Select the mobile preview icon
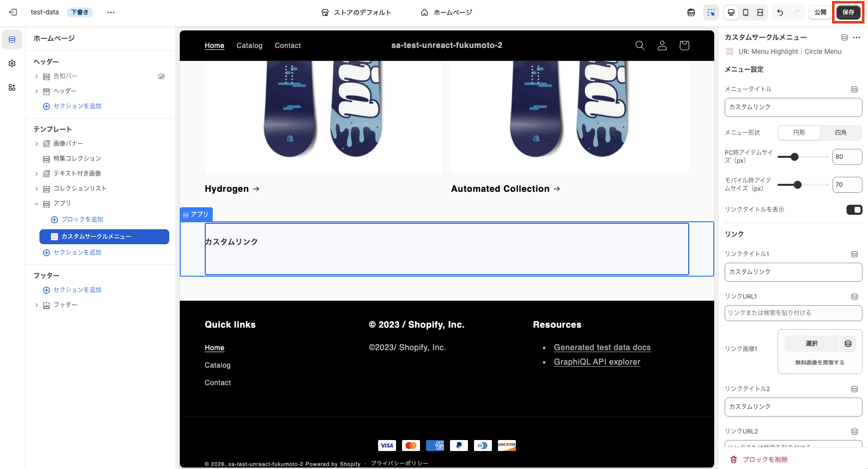This screenshot has width=868, height=469. [x=746, y=12]
